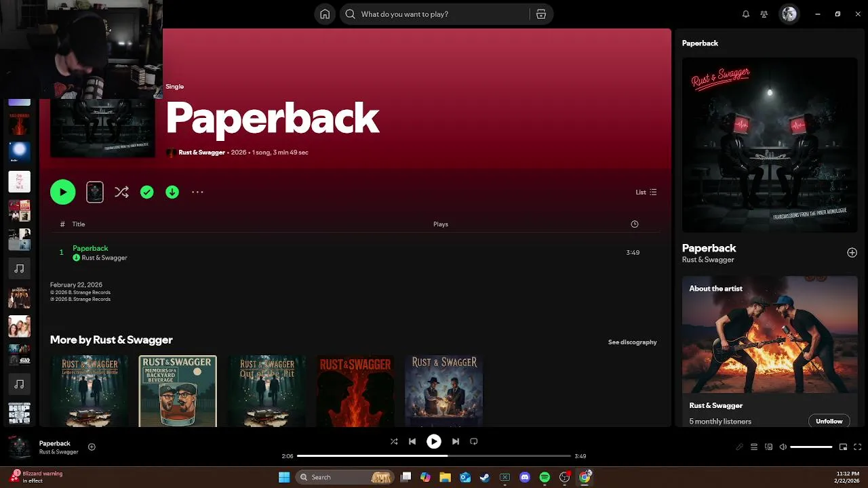This screenshot has height=488, width=868.
Task: Click the Windows taskbar Search box
Action: [x=346, y=477]
